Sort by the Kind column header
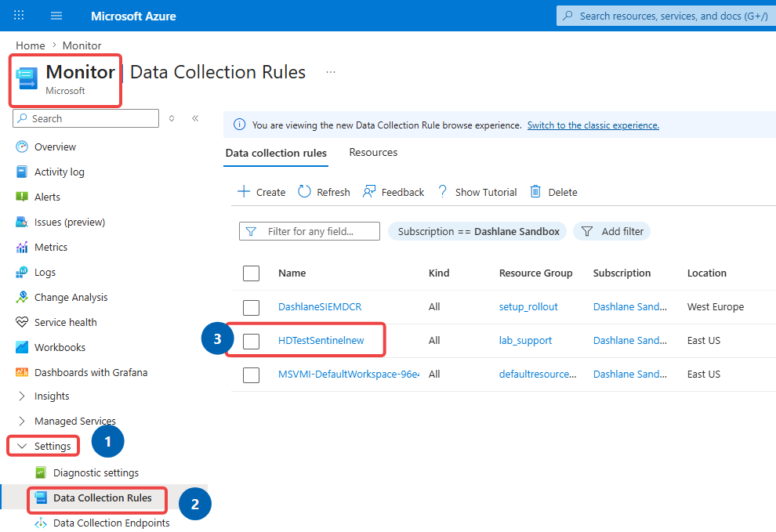The width and height of the screenshot is (776, 532). (439, 273)
